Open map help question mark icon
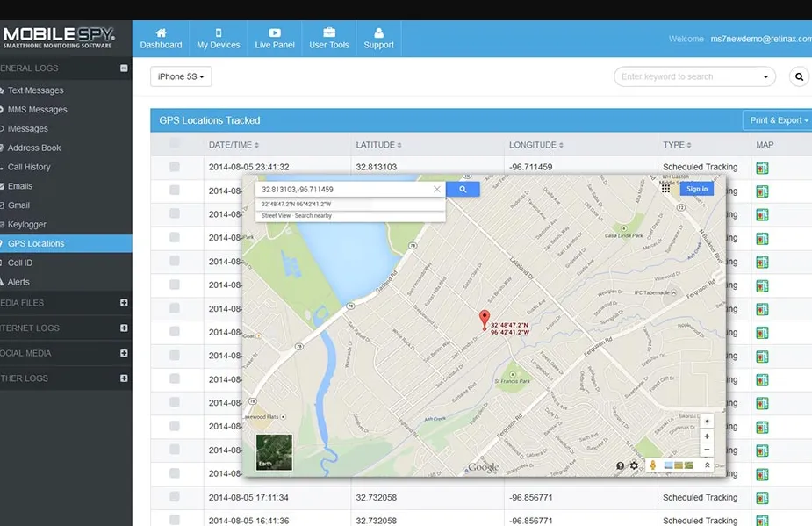 620,465
